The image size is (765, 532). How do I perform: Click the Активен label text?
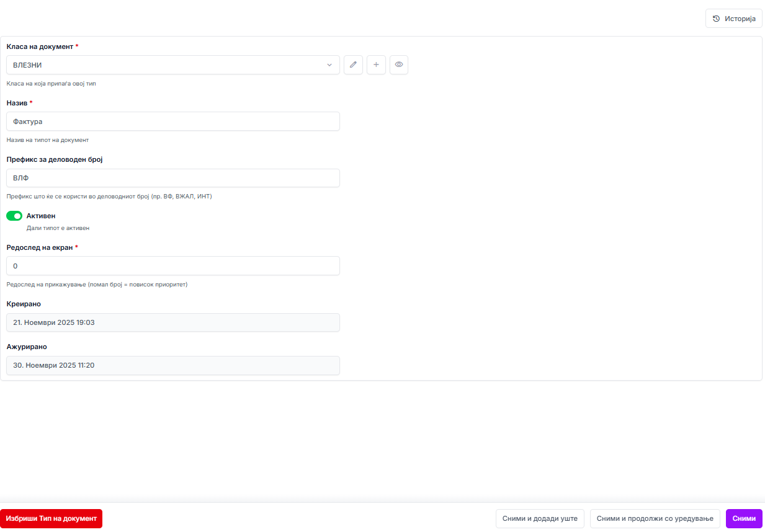(x=41, y=216)
